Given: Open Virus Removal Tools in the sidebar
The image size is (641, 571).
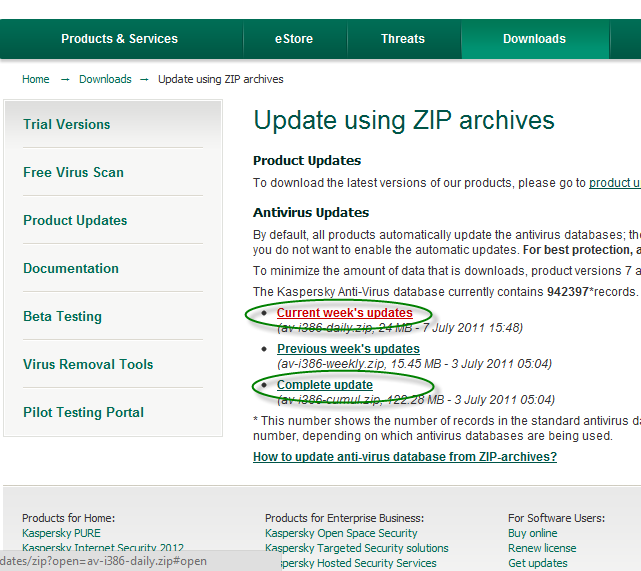Looking at the screenshot, I should coord(88,364).
